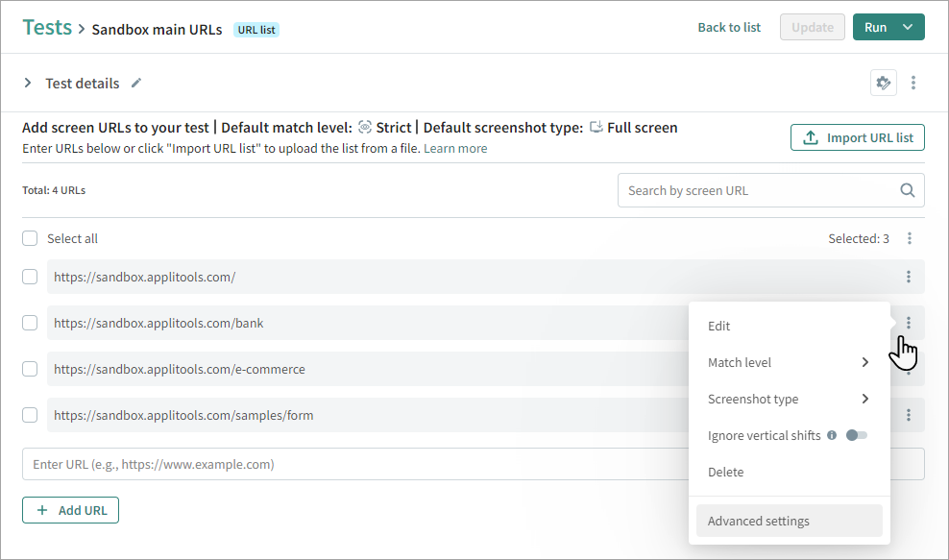Screen dimensions: 949x560
Task: Select Delete in the context menu
Action: click(726, 472)
